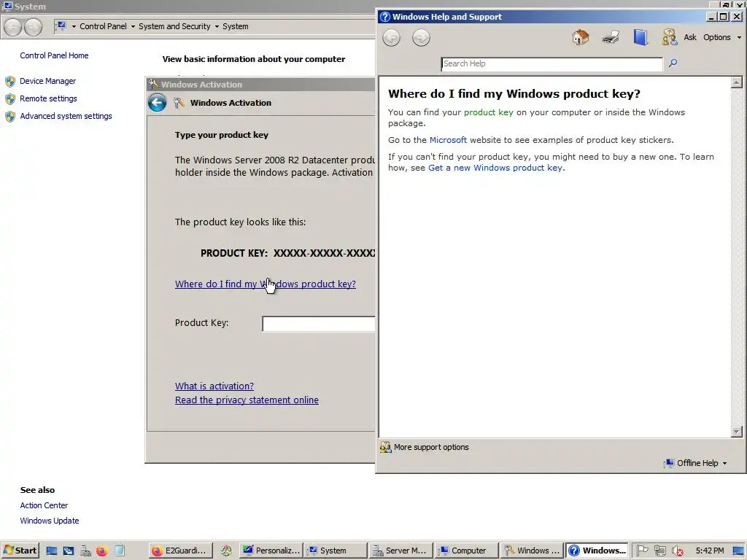Click the shield icon beside Remote settings
This screenshot has width=747, height=560.
point(10,99)
